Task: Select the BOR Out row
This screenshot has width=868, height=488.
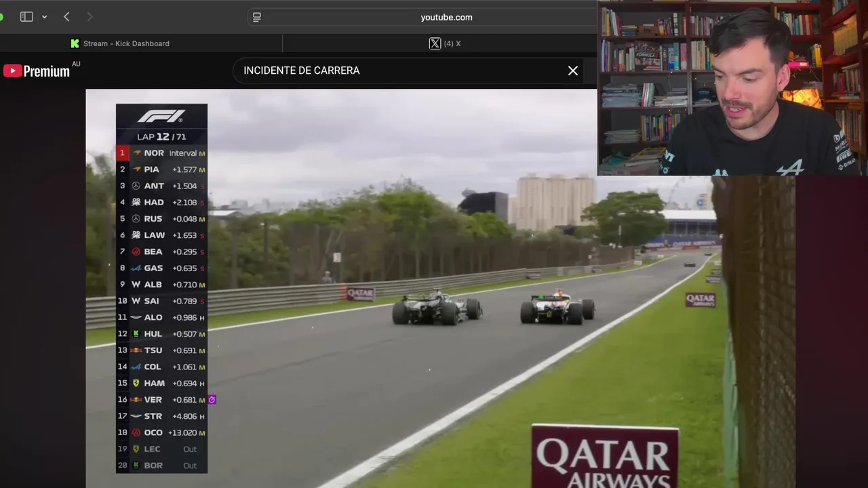Action: pyautogui.click(x=161, y=466)
